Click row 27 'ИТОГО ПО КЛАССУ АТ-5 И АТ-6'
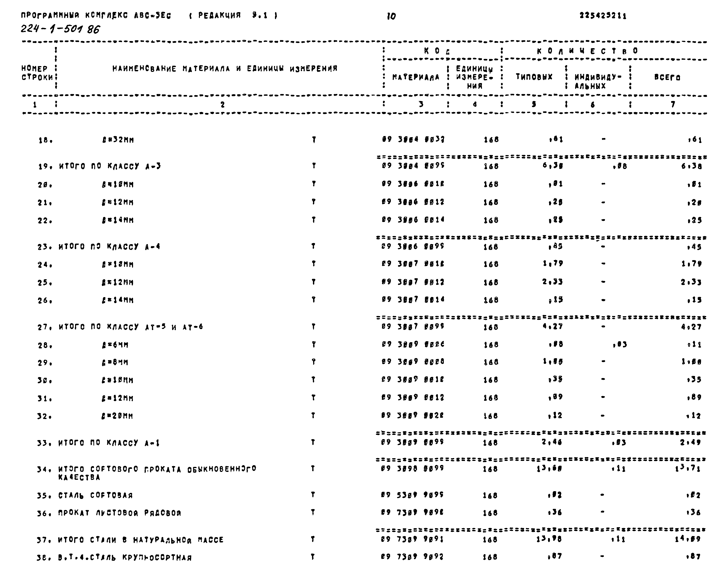The height and width of the screenshot is (569, 728). (131, 327)
